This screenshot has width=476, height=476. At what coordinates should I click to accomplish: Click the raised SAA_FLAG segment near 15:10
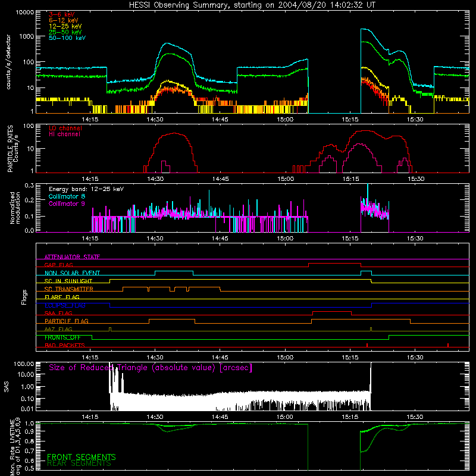(332, 312)
